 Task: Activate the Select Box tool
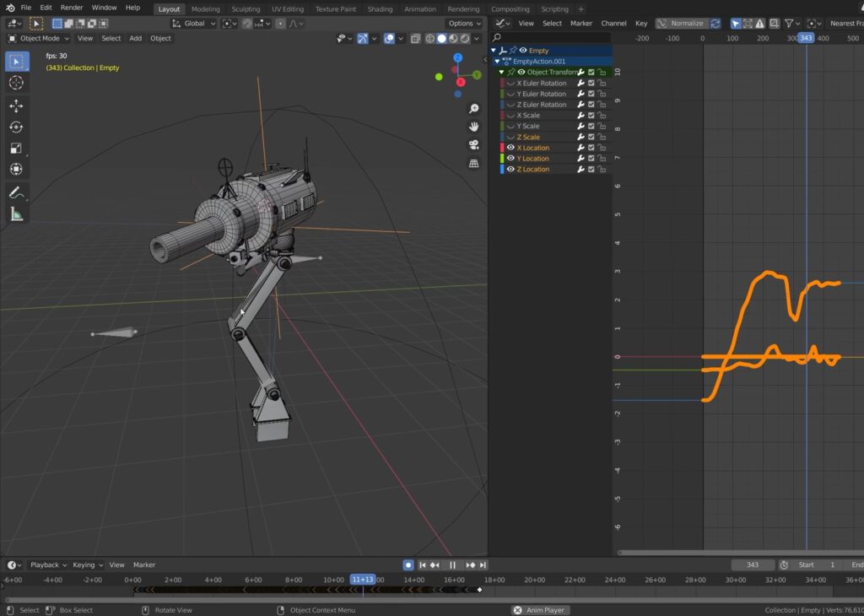(16, 61)
